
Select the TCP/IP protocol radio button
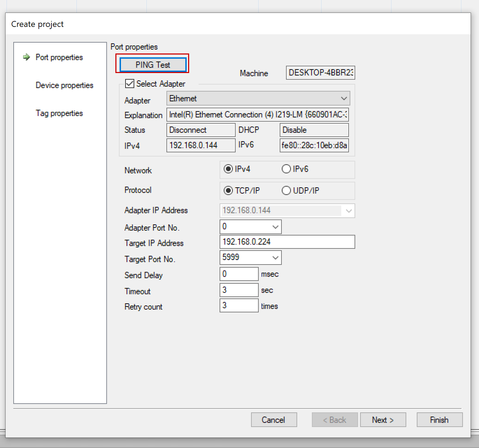tap(228, 190)
